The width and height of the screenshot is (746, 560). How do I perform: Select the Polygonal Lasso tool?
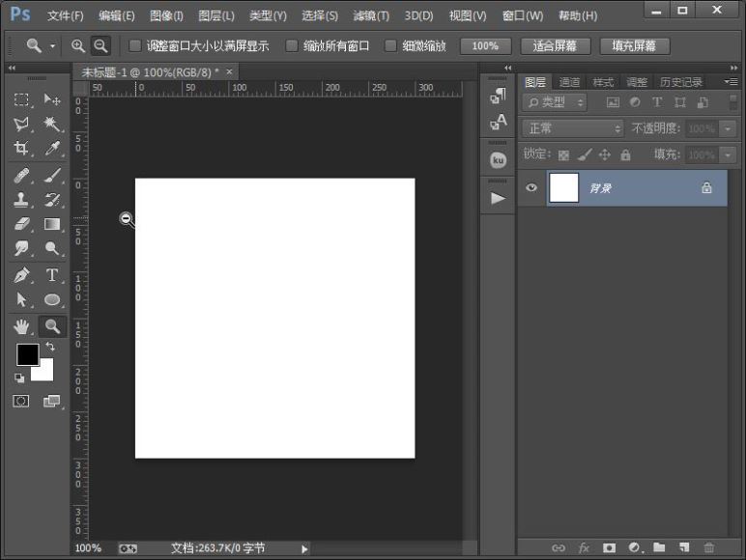coord(21,124)
